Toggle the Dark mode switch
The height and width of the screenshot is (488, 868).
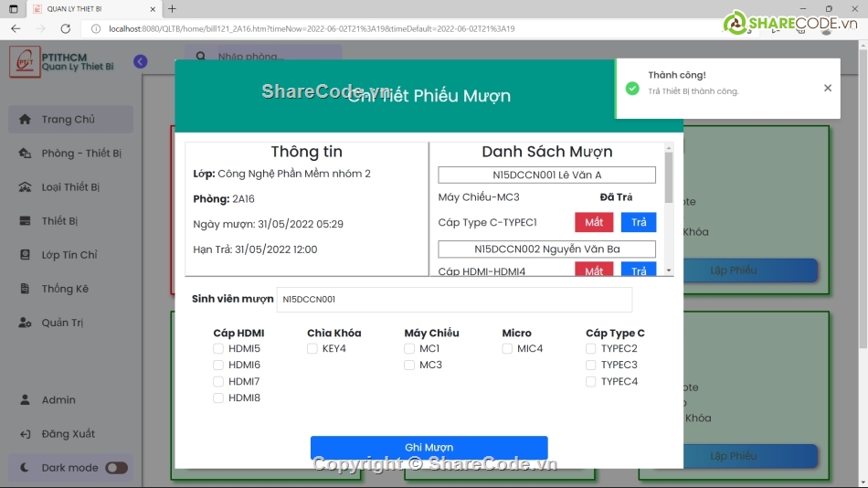pos(116,468)
